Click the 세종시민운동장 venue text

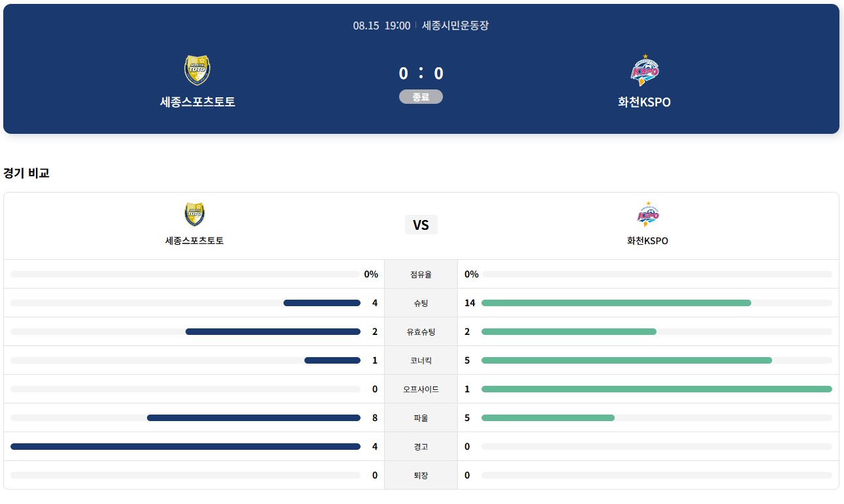pos(455,25)
